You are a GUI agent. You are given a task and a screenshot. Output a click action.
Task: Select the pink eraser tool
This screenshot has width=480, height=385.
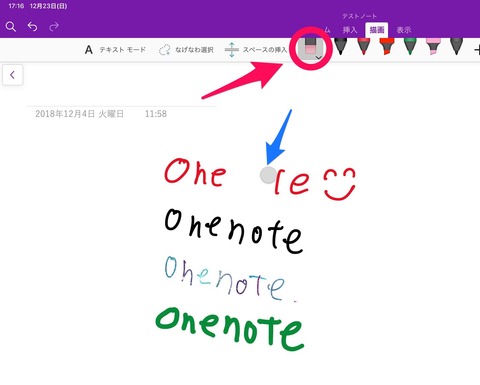[310, 49]
